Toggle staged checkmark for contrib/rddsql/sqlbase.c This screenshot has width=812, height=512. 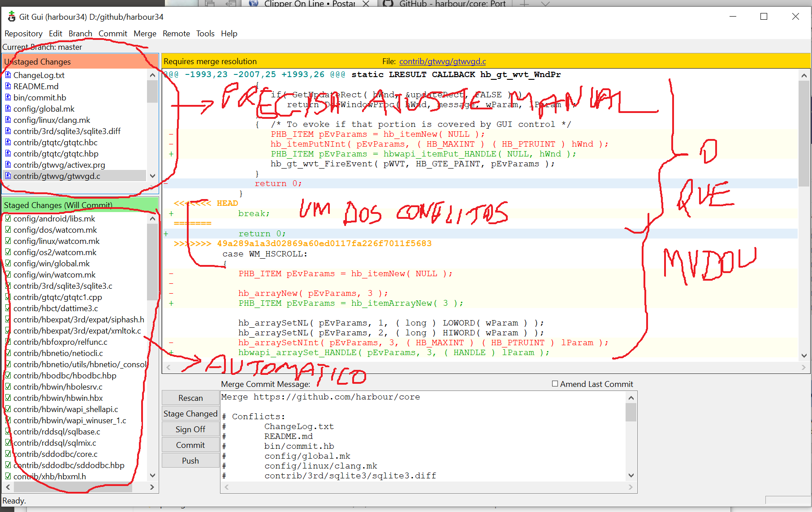8,431
